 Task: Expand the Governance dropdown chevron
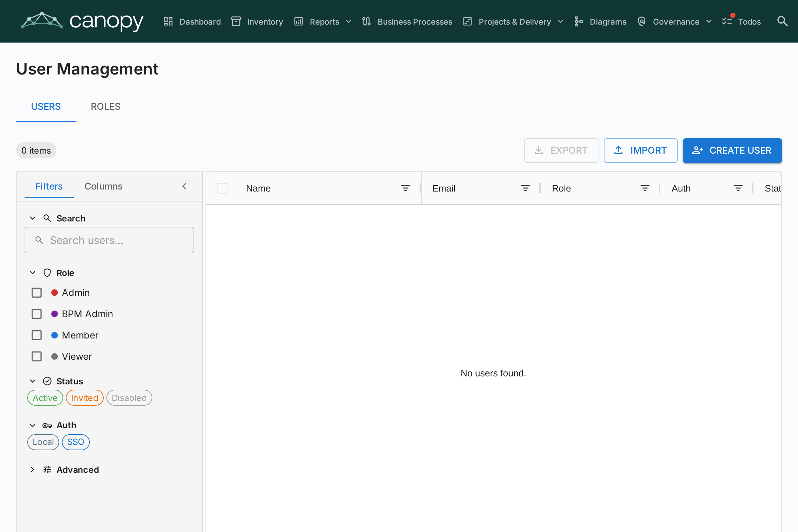click(709, 22)
